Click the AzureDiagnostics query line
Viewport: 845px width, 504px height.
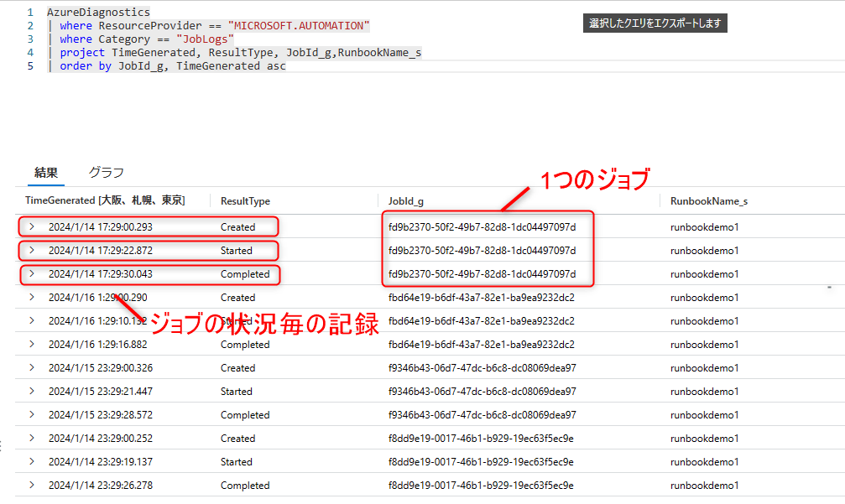click(99, 12)
